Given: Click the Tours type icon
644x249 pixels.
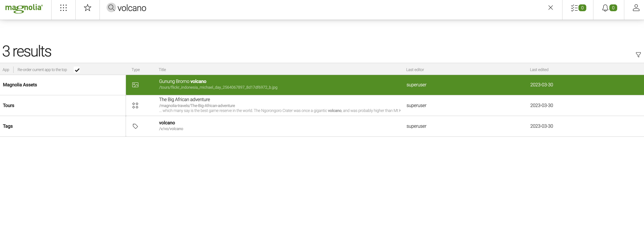Looking at the screenshot, I should pyautogui.click(x=135, y=105).
